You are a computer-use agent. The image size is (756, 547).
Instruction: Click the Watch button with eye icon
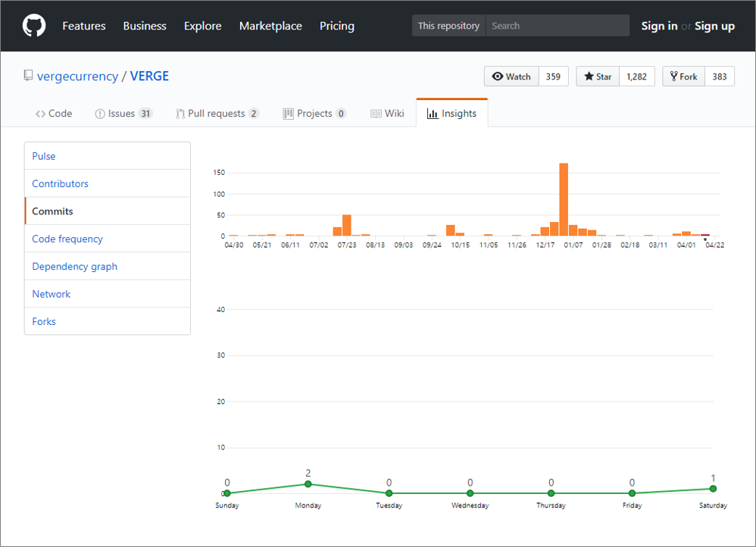(511, 77)
